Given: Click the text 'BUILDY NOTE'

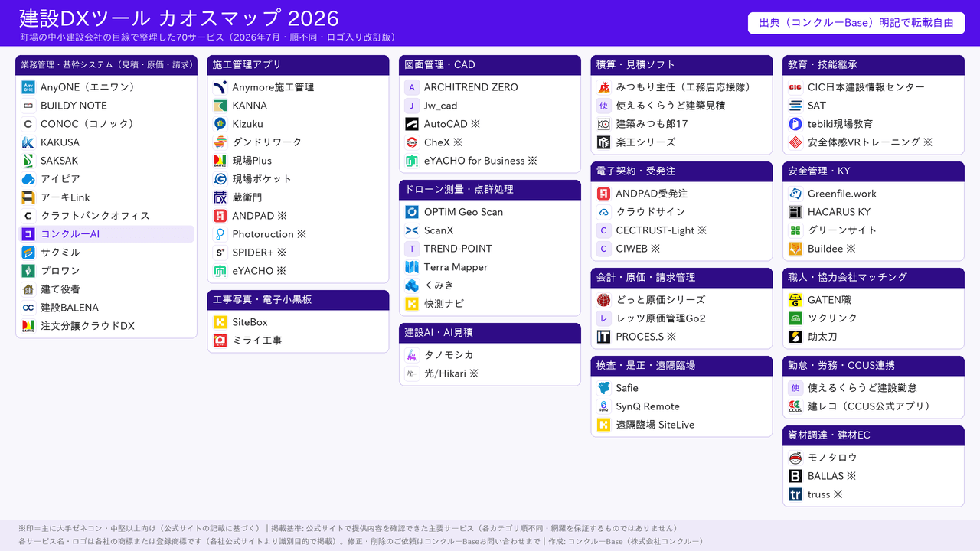Looking at the screenshot, I should [73, 106].
